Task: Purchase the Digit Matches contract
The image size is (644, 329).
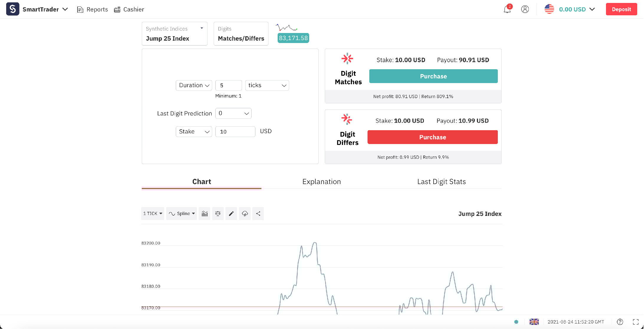Action: 433,76
